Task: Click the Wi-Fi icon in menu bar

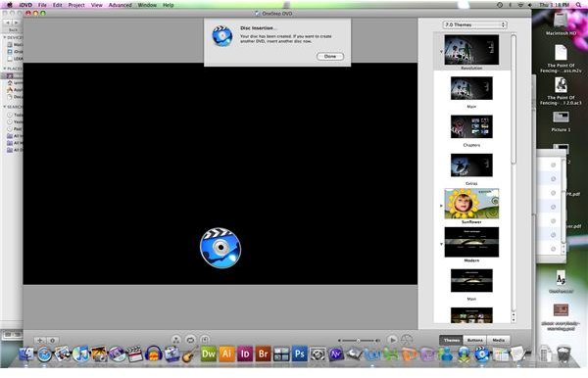Action: 520,5
